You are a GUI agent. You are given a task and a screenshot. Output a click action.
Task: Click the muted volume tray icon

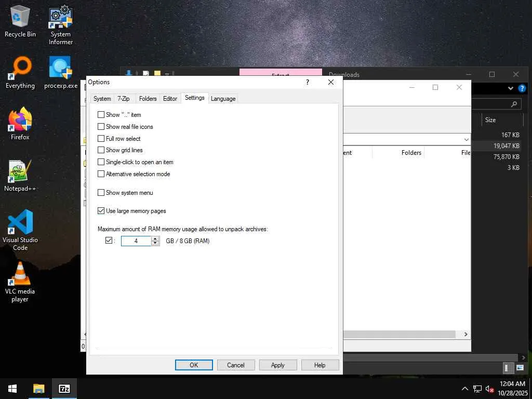[x=489, y=389]
